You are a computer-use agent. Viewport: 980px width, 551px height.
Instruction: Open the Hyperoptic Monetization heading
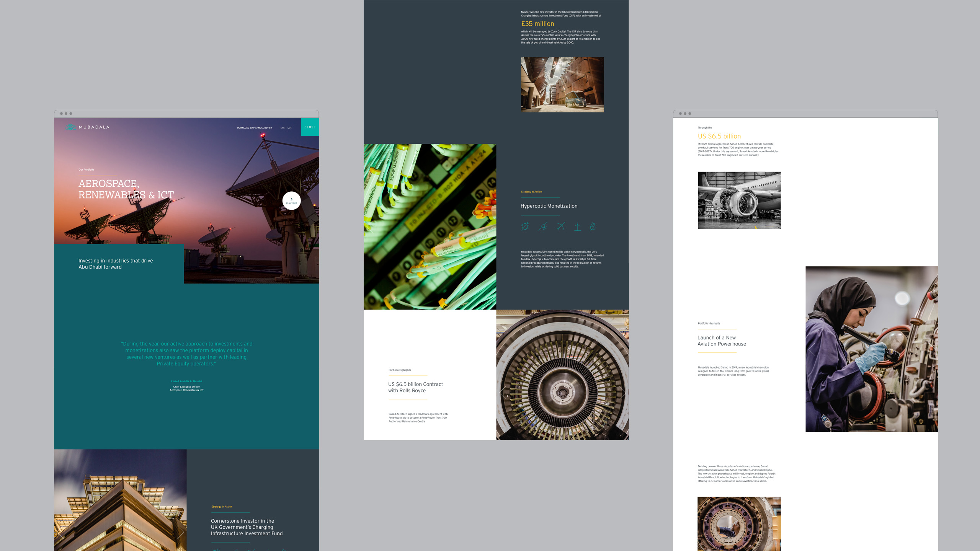pos(549,206)
